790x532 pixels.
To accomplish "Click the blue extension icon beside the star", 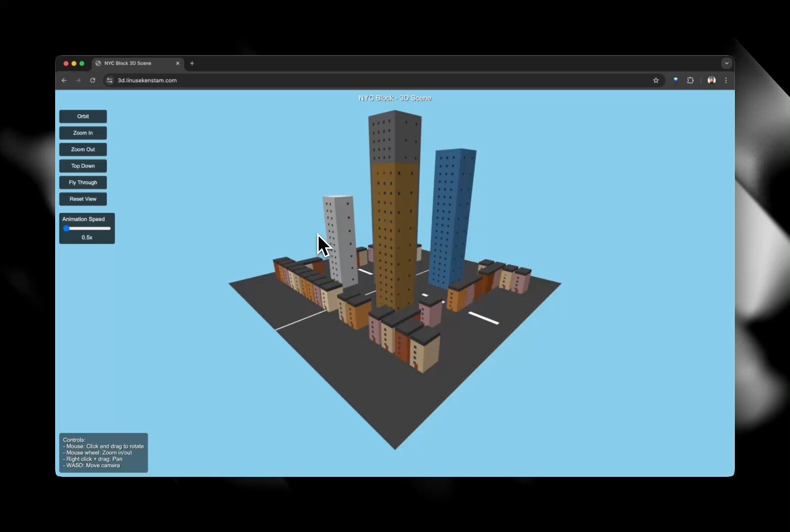I will 676,80.
